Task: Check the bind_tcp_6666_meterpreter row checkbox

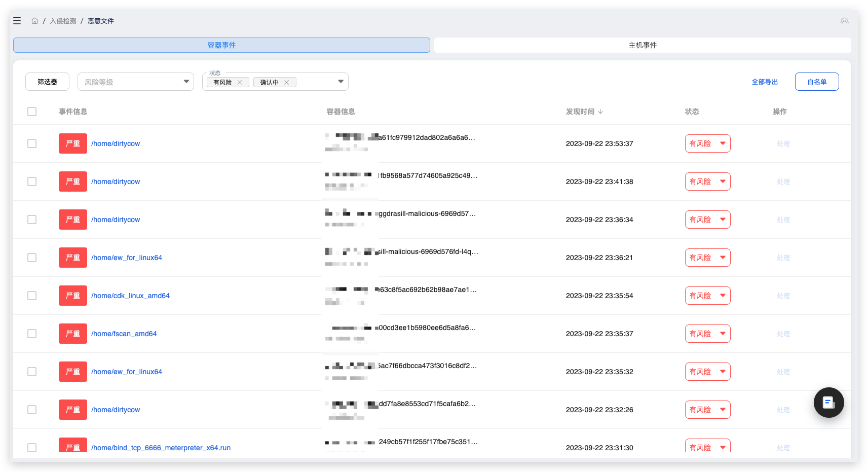Action: click(32, 448)
